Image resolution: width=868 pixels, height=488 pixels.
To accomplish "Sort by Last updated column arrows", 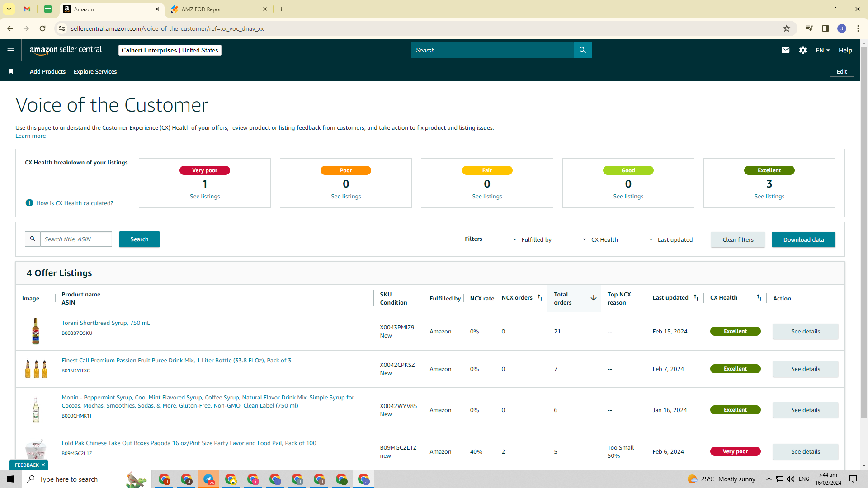I will pos(696,297).
